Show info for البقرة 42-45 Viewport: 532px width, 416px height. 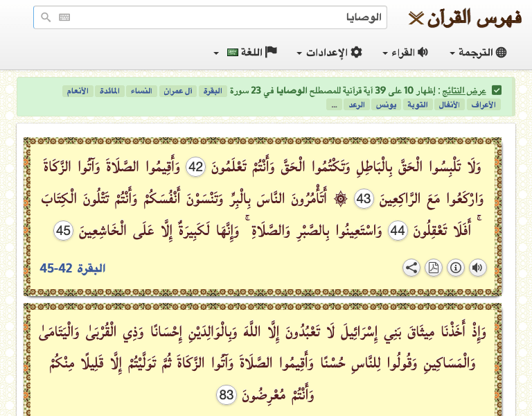pos(456,268)
